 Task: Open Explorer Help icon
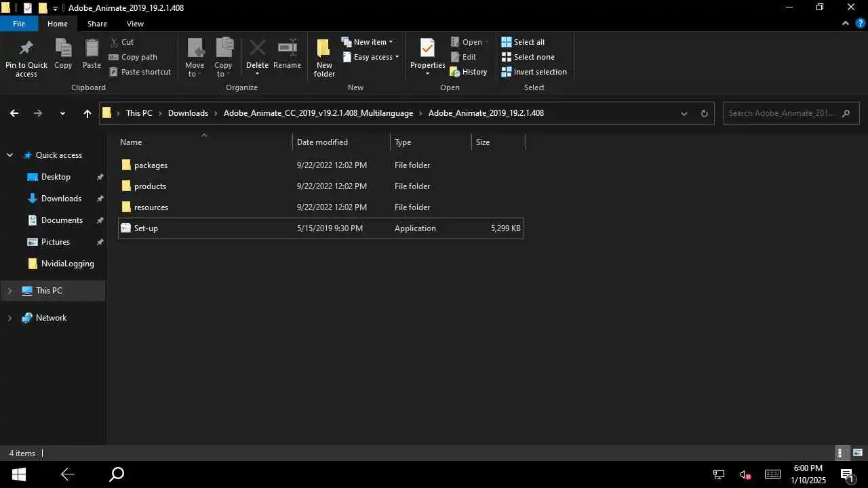[860, 23]
